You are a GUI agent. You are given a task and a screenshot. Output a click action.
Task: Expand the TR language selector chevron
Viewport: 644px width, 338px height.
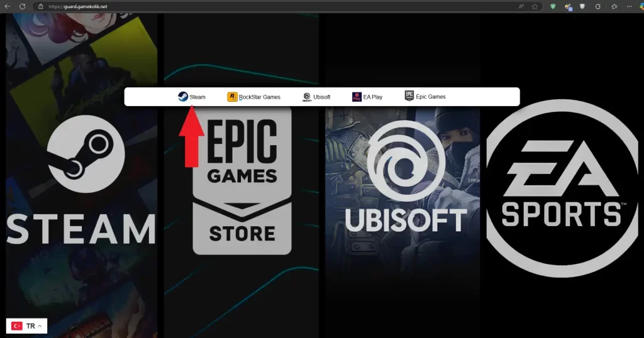pos(40,326)
